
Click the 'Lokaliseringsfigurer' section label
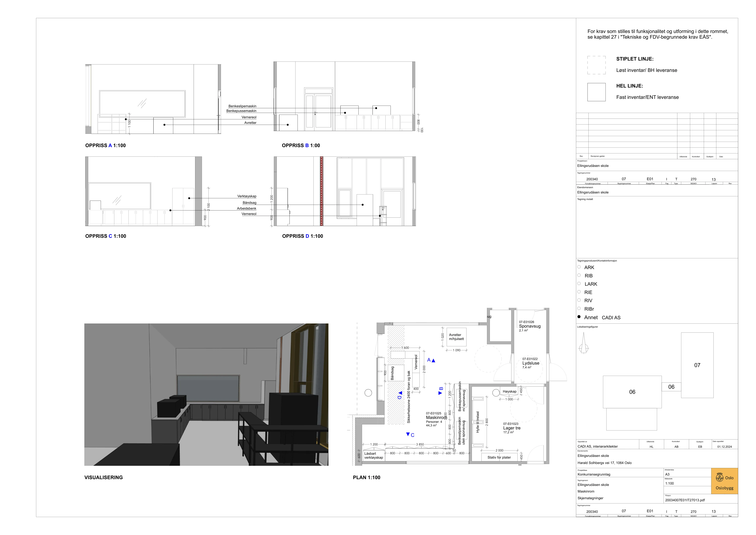[x=587, y=327]
